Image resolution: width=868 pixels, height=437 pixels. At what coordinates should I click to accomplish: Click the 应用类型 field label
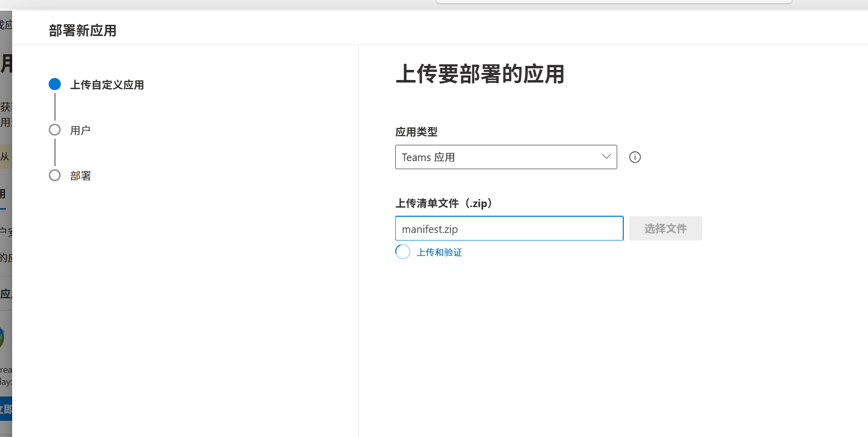coord(416,132)
